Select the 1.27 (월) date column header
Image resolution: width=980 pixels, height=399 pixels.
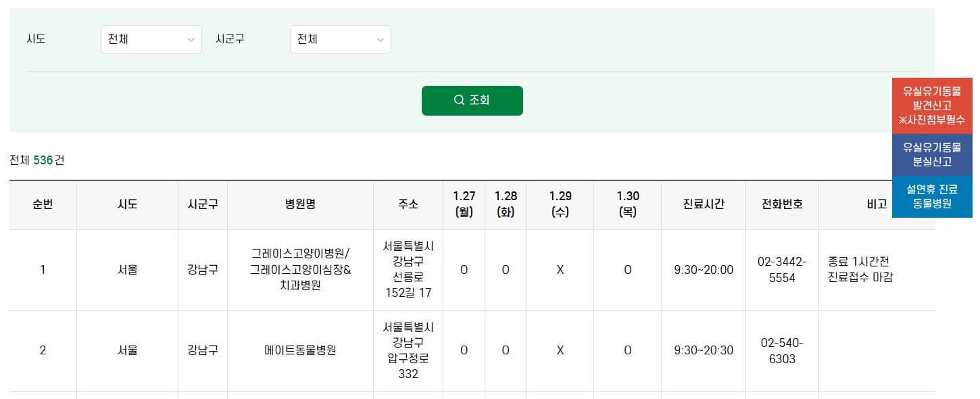coord(464,204)
